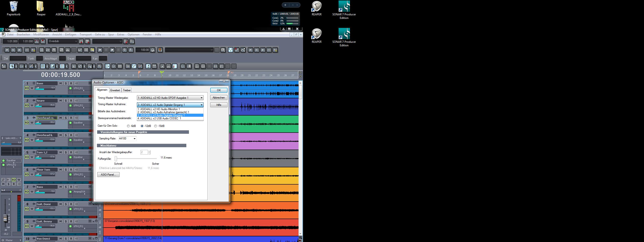Click the panic reset exclamation icon
The height and width of the screenshot is (242, 644).
coord(131,50)
